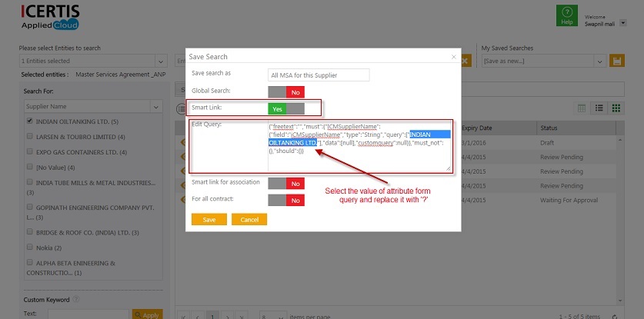Close the Save Search dialog with X
Image resolution: width=644 pixels, height=319 pixels.
[x=453, y=57]
